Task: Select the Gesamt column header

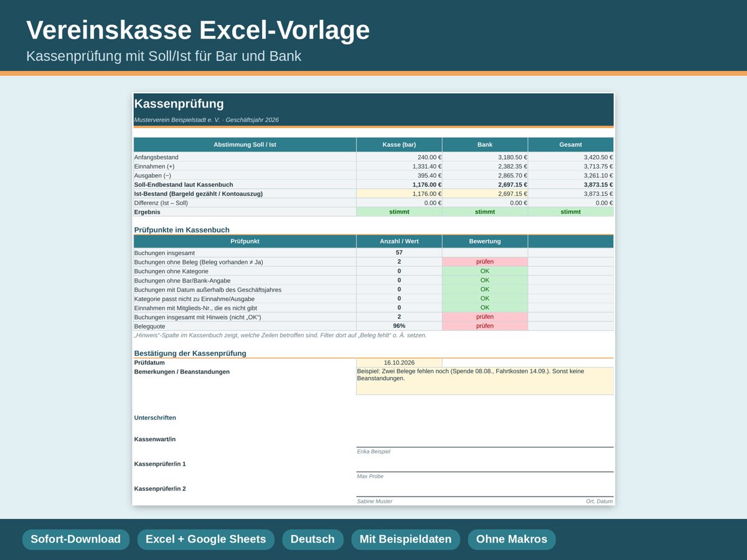Action: 571,145
